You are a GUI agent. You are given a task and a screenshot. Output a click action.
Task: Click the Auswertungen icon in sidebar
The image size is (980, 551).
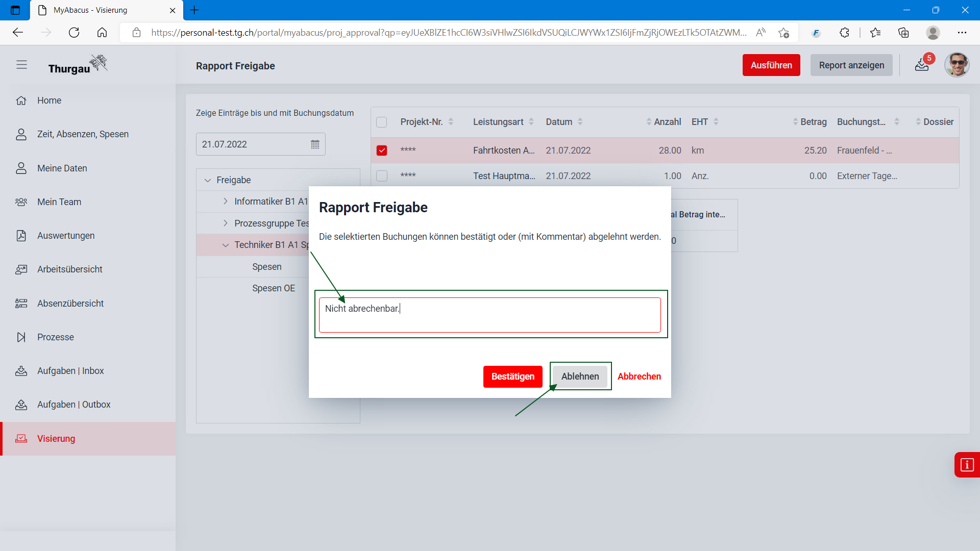[x=21, y=236]
